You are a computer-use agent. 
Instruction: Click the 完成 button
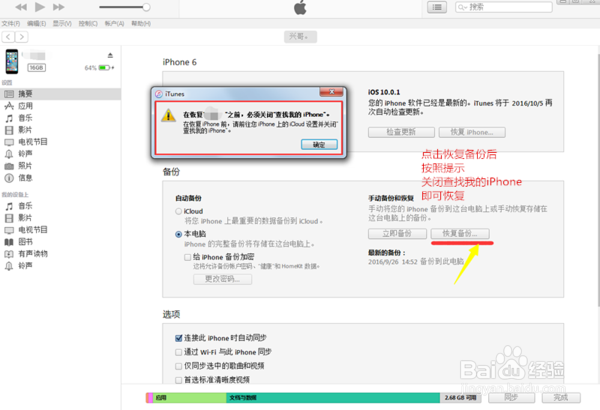coord(561,398)
